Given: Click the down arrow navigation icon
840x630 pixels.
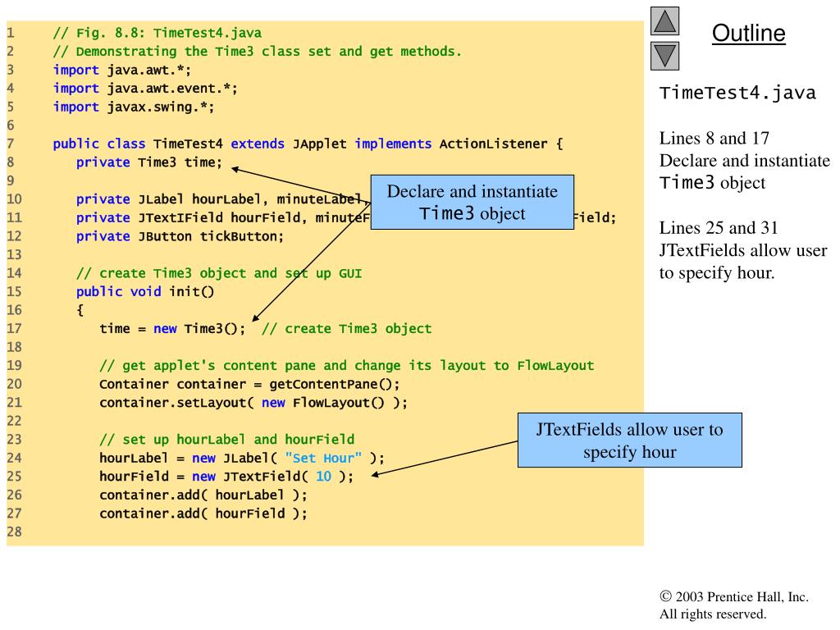Looking at the screenshot, I should pyautogui.click(x=664, y=57).
